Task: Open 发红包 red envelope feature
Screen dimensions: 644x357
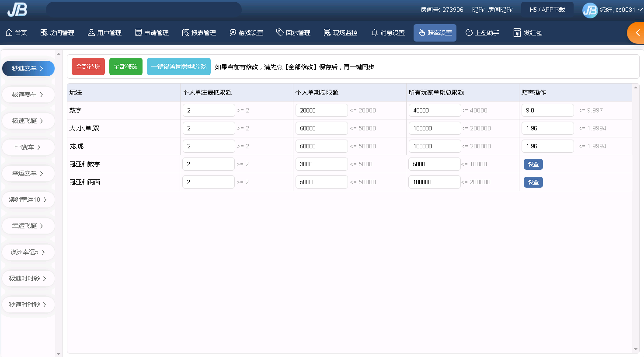Action: click(528, 33)
